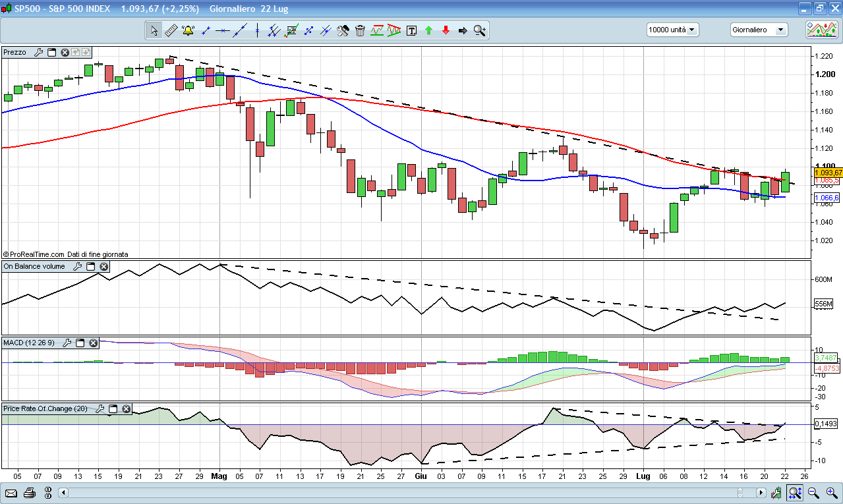Select the ruler measurement tool
843x504 pixels.
point(171,30)
